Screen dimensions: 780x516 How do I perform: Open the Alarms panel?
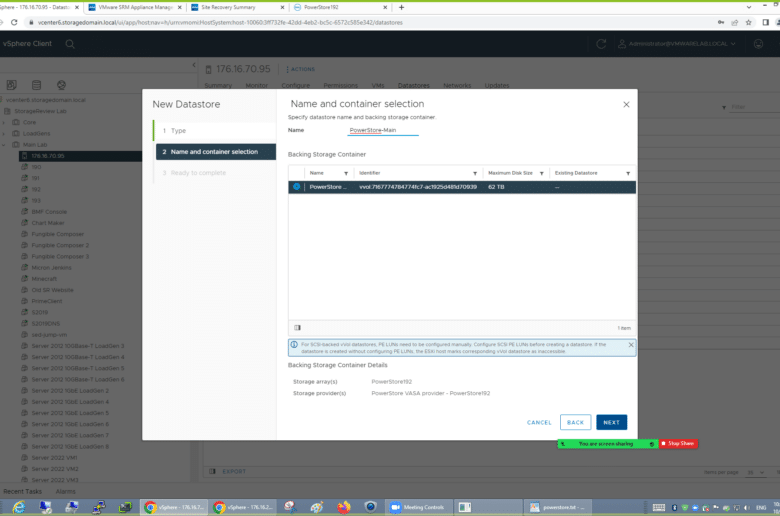66,492
